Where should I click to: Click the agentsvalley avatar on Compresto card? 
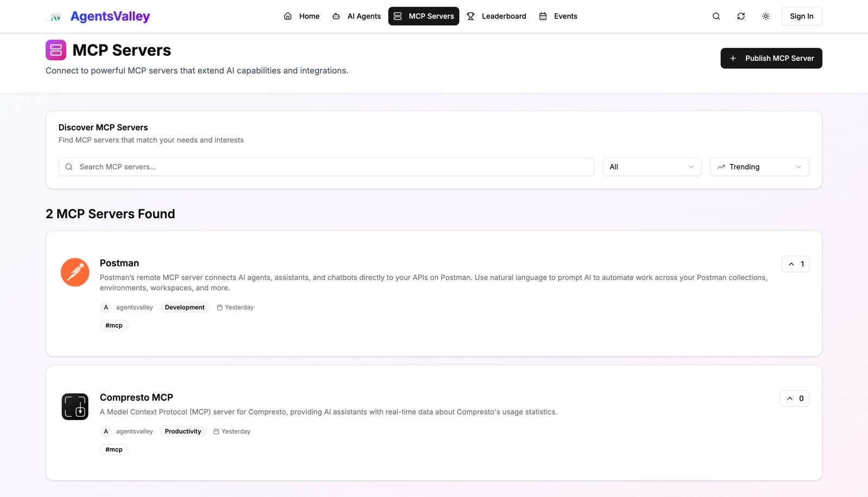[x=106, y=431]
